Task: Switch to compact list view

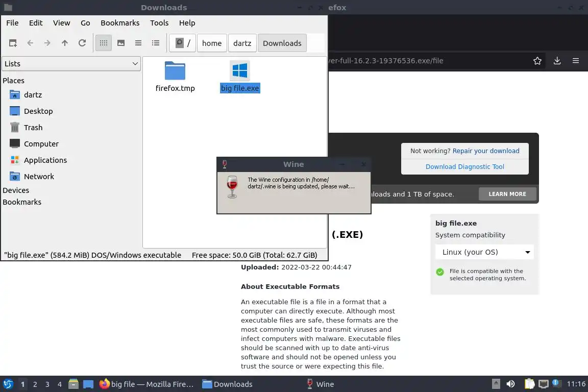Action: point(138,43)
